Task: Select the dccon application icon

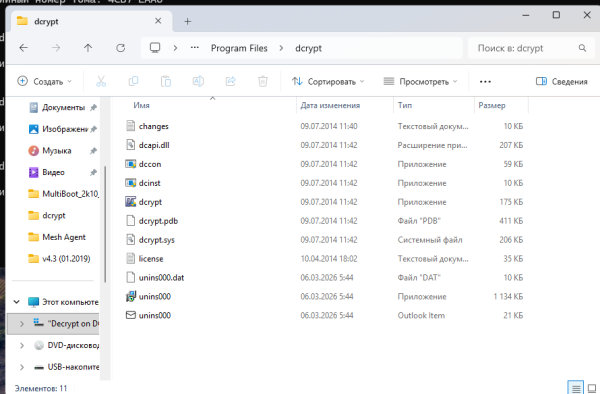Action: pos(130,164)
